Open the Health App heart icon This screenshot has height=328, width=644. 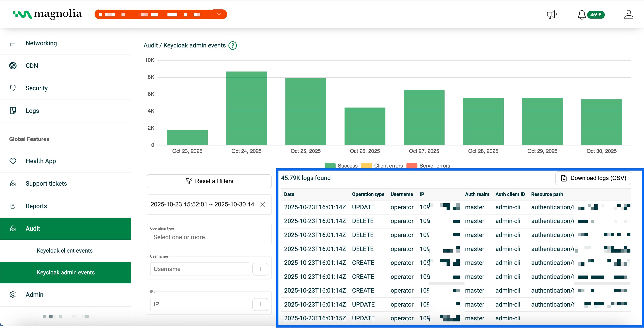pyautogui.click(x=13, y=161)
